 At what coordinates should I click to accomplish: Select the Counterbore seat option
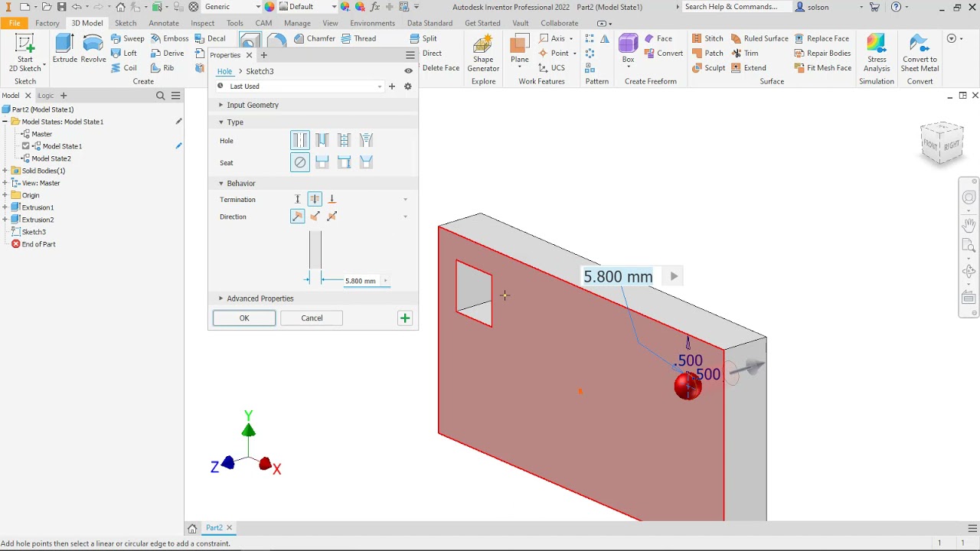pyautogui.click(x=322, y=162)
